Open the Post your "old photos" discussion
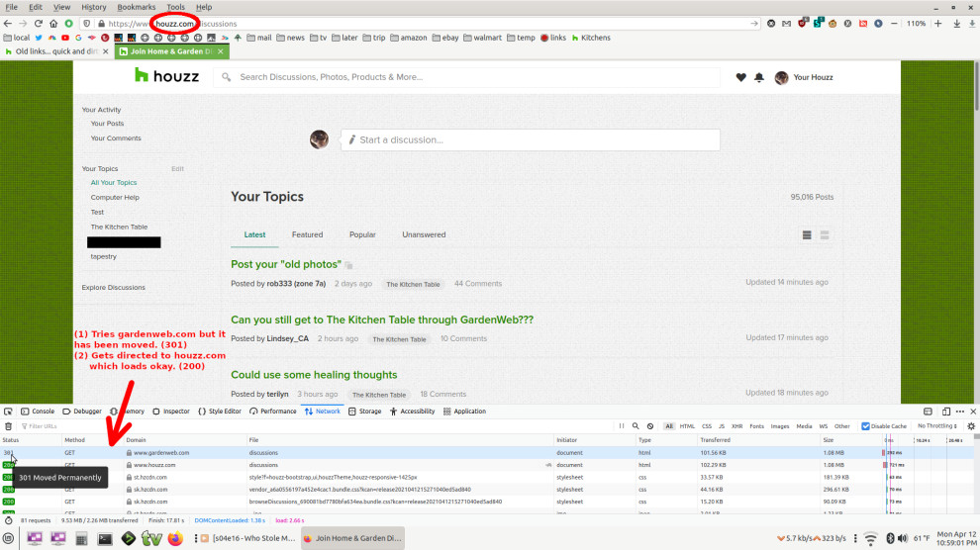Screen dimensions: 980x550 click(286, 264)
